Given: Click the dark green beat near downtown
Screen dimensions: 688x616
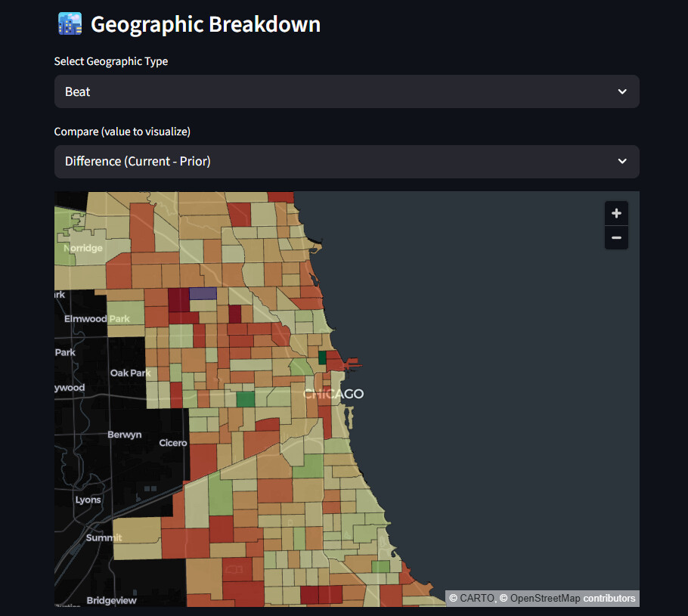Looking at the screenshot, I should 323,358.
